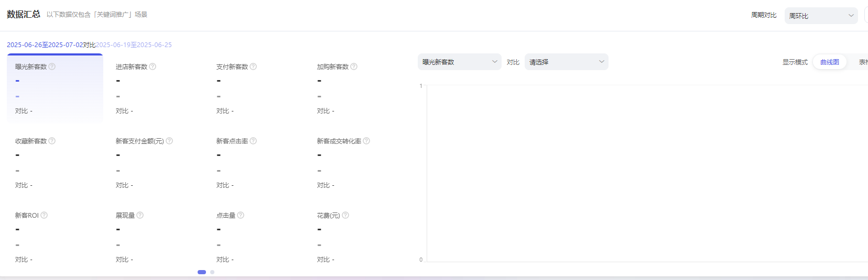Select the 展现量 metric card

155,237
